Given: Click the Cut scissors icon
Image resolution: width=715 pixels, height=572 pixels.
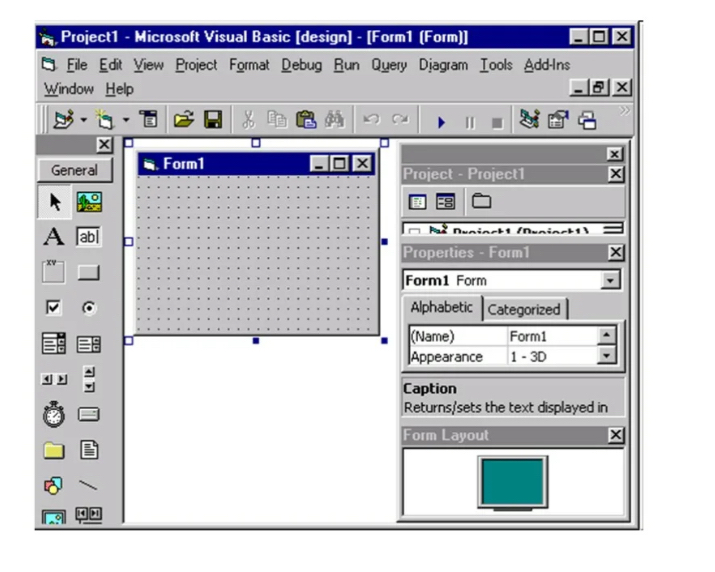Looking at the screenshot, I should [248, 120].
